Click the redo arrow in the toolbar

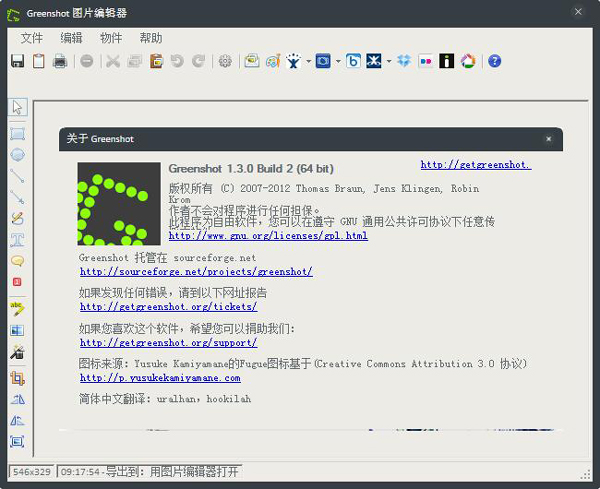(199, 61)
